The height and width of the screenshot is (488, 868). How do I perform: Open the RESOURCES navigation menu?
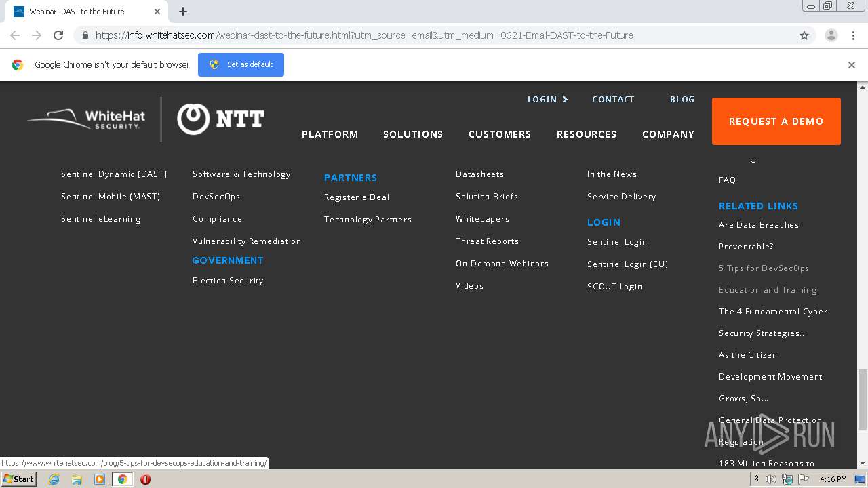pyautogui.click(x=587, y=134)
